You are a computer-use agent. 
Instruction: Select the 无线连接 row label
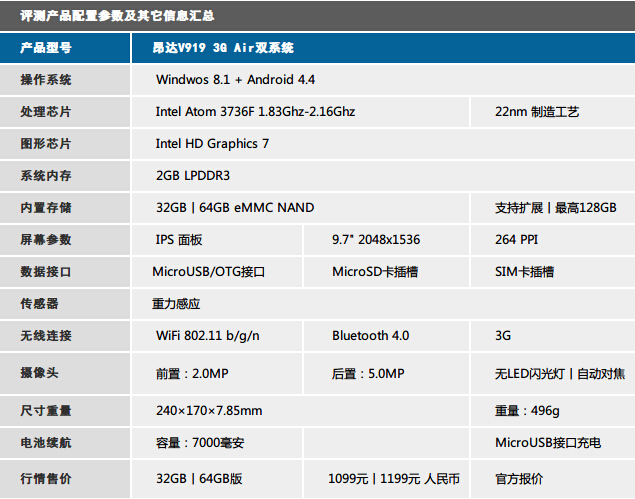tap(46, 335)
